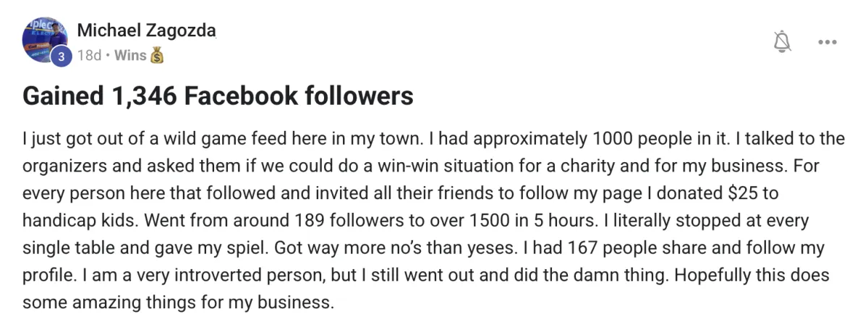Click the 18d post timestamp
The image size is (868, 330).
(x=89, y=55)
